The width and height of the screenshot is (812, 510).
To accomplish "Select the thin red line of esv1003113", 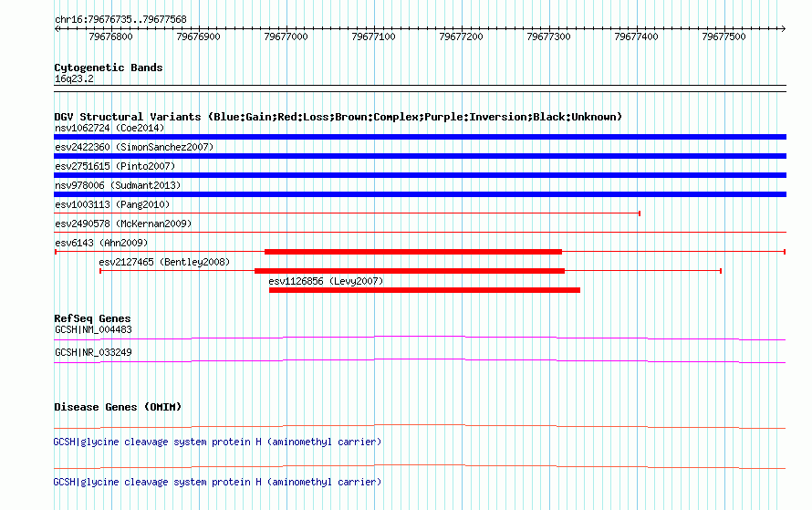I will (347, 213).
